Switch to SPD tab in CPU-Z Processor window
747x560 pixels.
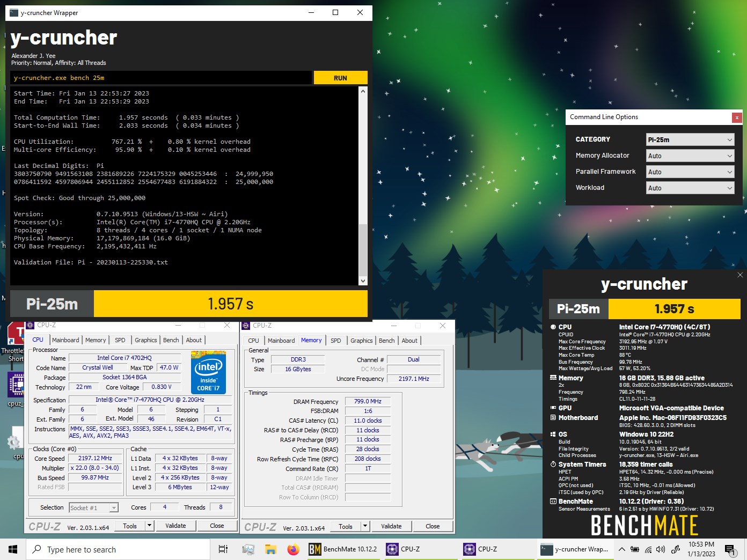pos(120,340)
